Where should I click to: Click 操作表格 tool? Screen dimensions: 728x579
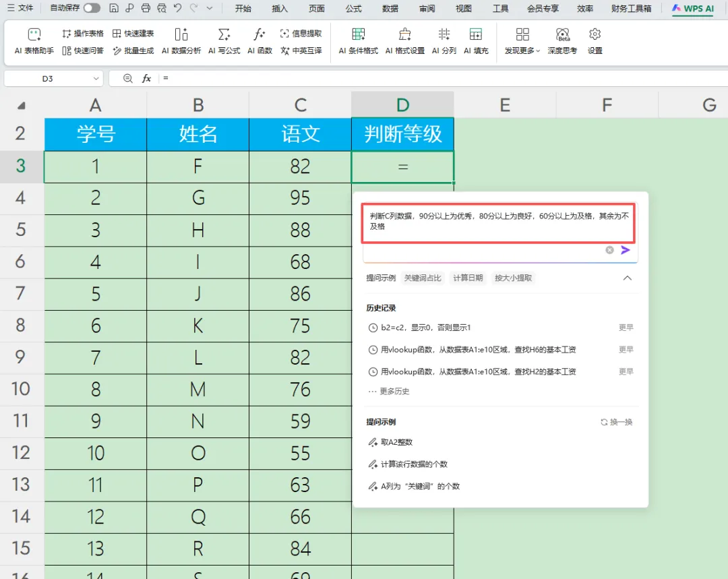tap(83, 34)
